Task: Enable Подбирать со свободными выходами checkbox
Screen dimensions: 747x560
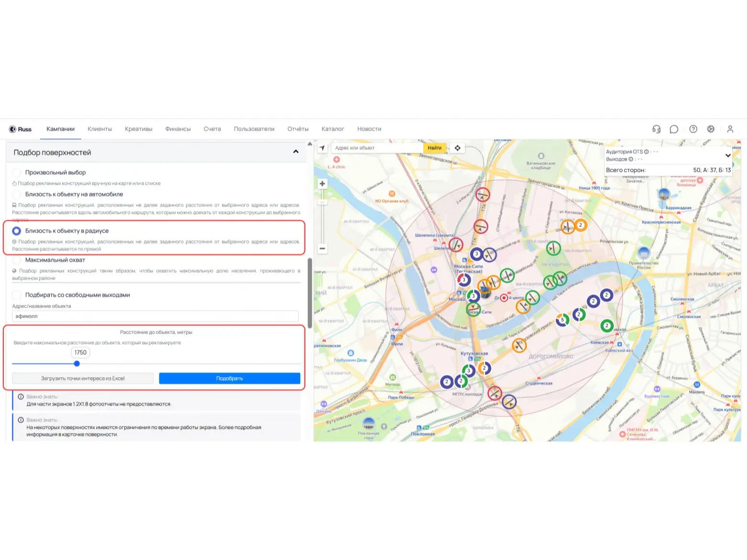Action: 17,295
